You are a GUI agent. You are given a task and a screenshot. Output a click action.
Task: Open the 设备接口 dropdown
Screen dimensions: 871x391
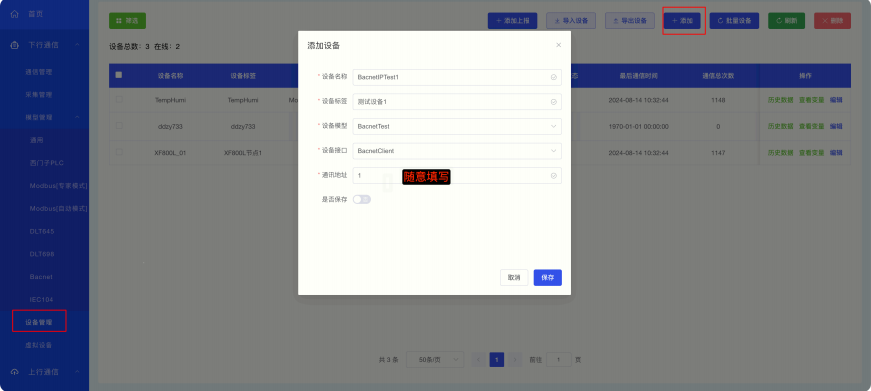457,151
